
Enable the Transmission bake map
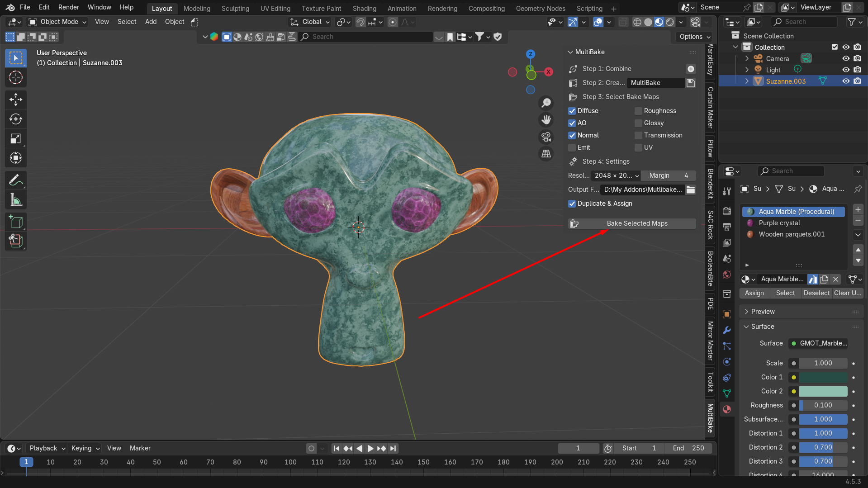coord(639,135)
